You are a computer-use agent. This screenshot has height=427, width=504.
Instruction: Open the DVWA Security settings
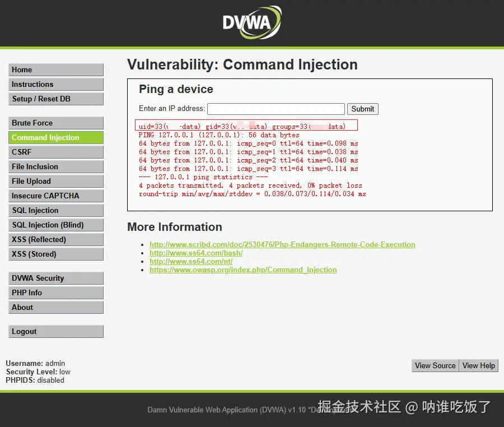[x=56, y=278]
